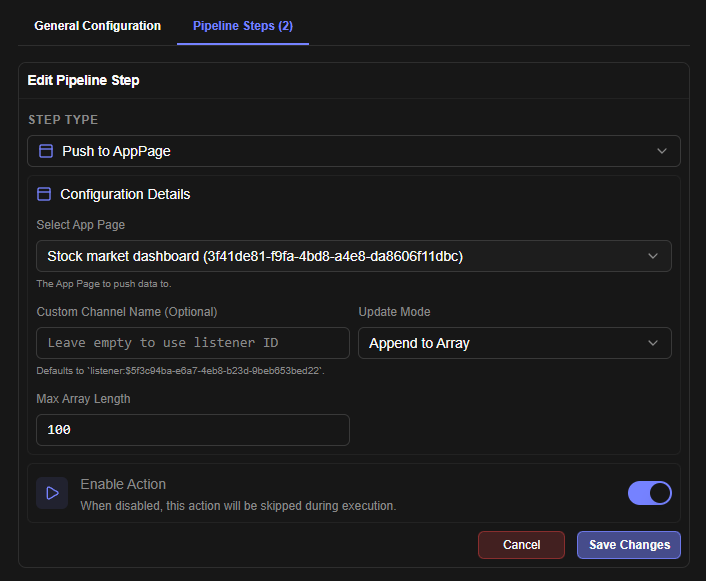Click the Max Array Length label
The image size is (706, 581).
click(83, 399)
